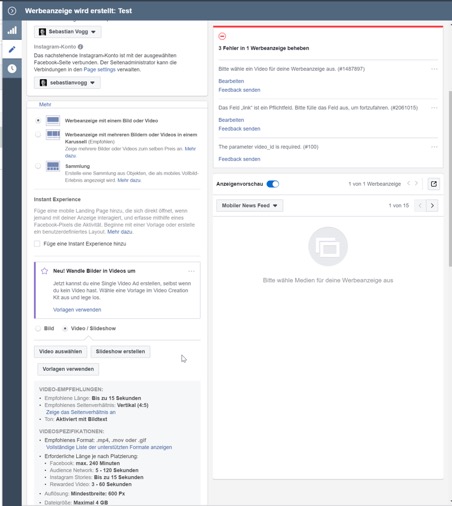
Task: Click info icon next to Instagram-Konto
Action: pyautogui.click(x=81, y=47)
